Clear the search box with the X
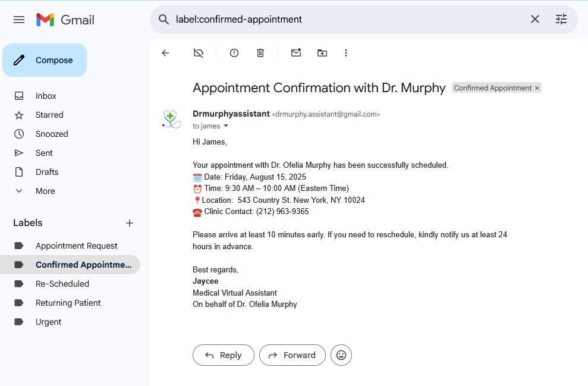The width and height of the screenshot is (588, 386). tap(535, 20)
